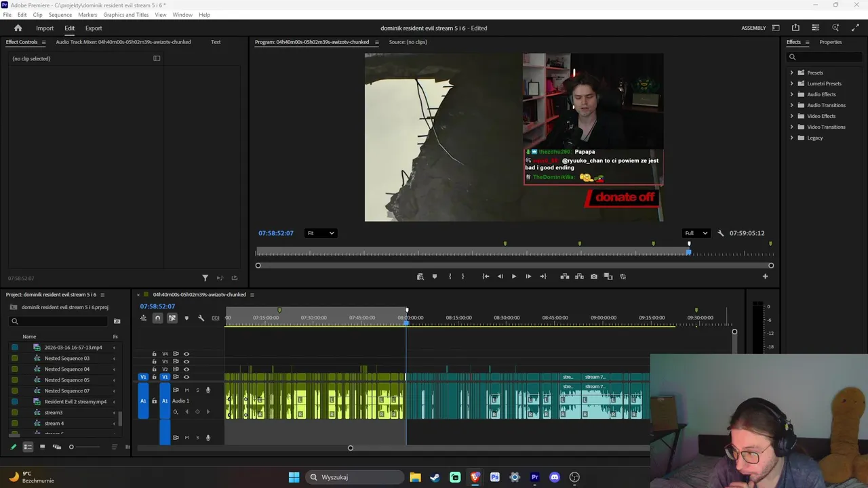Open the Sequence menu

point(60,15)
